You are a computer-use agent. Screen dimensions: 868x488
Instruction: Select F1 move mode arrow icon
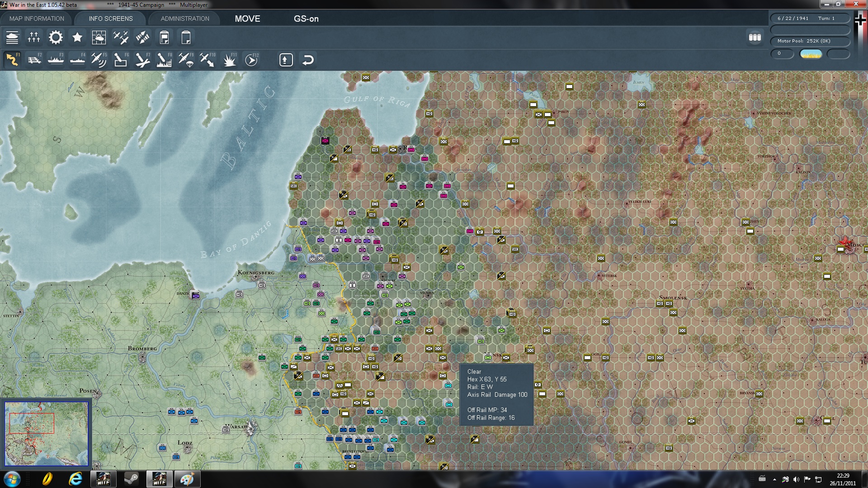click(x=12, y=60)
